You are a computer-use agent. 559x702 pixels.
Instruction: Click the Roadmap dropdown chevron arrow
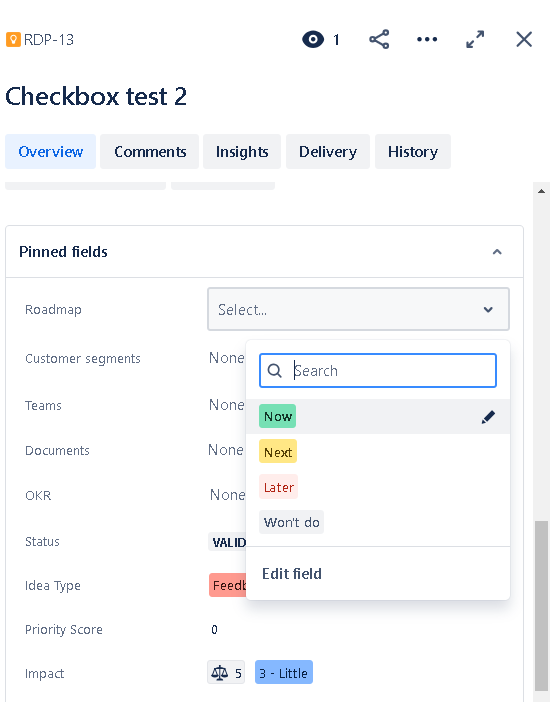tap(488, 310)
